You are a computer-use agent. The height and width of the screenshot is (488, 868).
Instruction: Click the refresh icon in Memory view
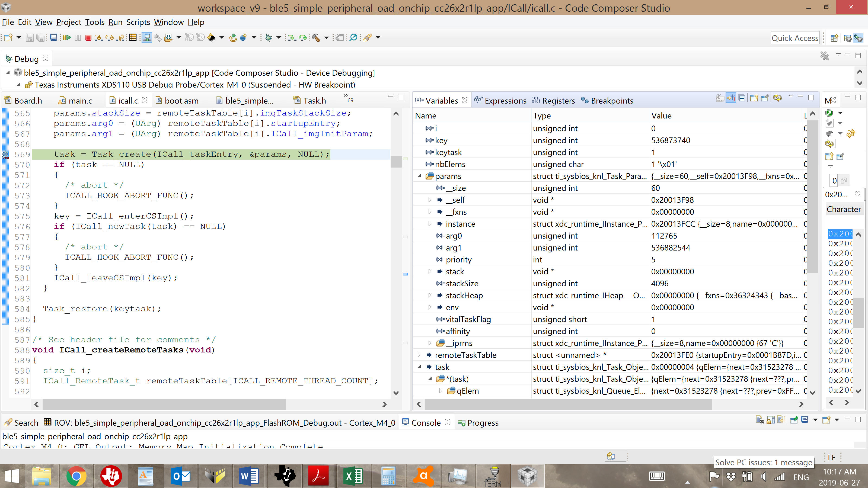829,144
